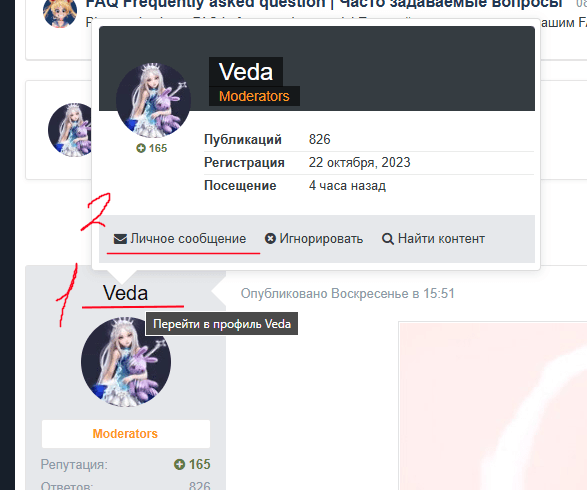Click the Sailor Moon avatar at top
Viewport: 587px width, 490px height.
60,13
